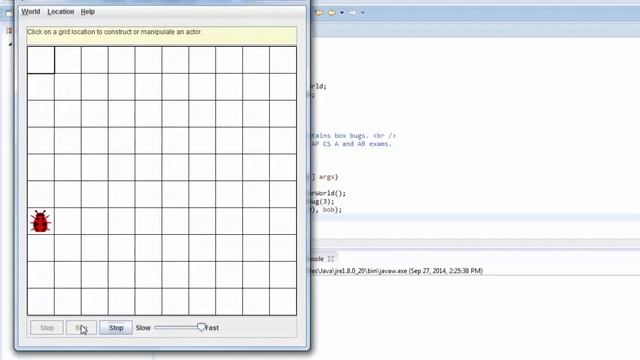Click the highlighted top-left grid cell
This screenshot has height=360, width=640.
tap(41, 60)
